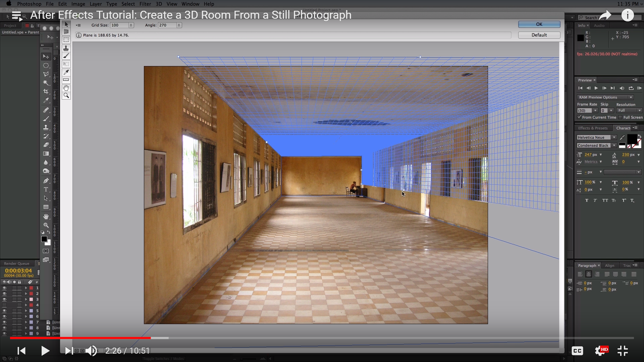Open the RAM Preview Options dropdown
This screenshot has height=362, width=644.
click(x=605, y=97)
